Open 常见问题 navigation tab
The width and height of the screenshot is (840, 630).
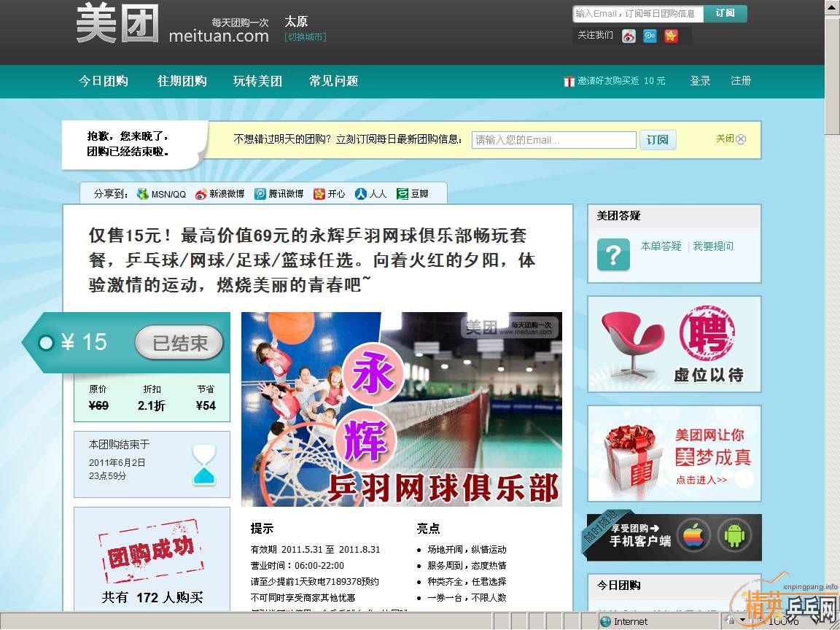[x=334, y=81]
